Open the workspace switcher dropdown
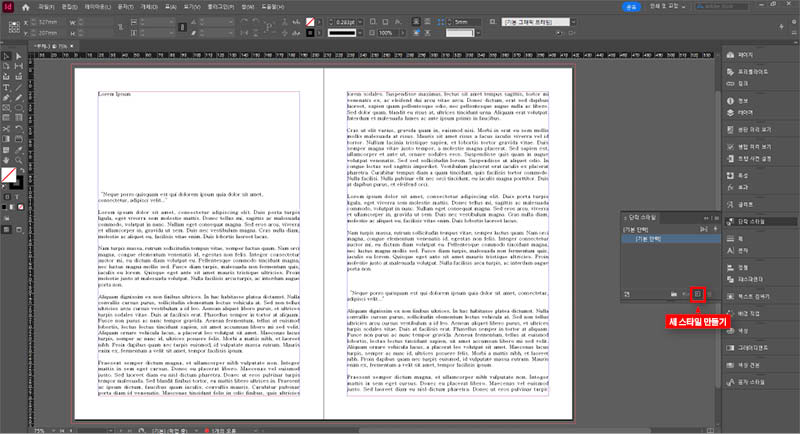Image resolution: width=800 pixels, height=434 pixels. (x=668, y=7)
